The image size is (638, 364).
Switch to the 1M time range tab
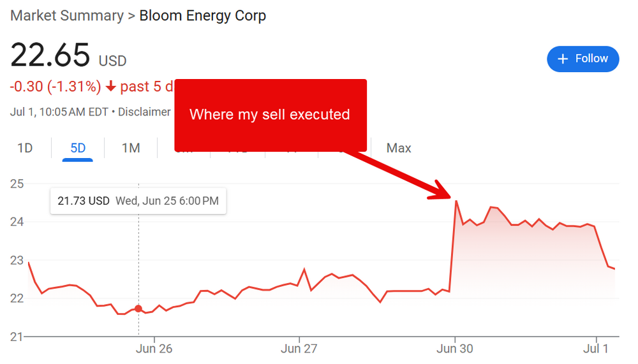[x=131, y=149]
